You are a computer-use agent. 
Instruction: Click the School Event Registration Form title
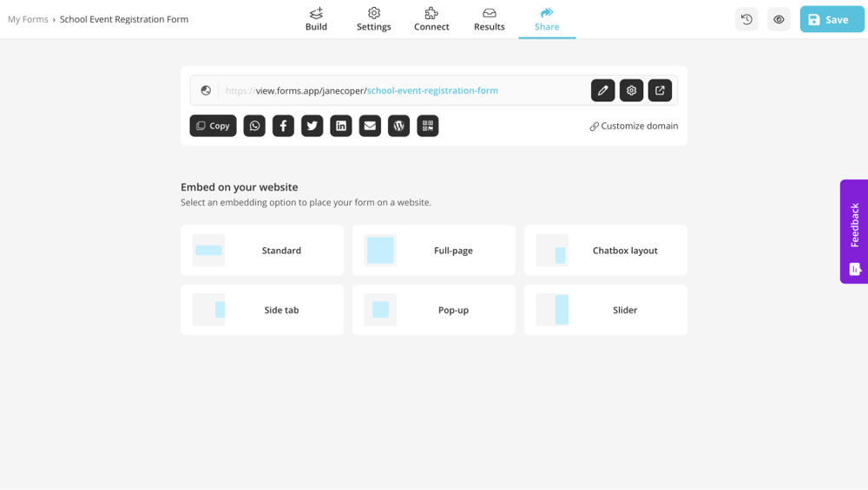[x=124, y=19]
